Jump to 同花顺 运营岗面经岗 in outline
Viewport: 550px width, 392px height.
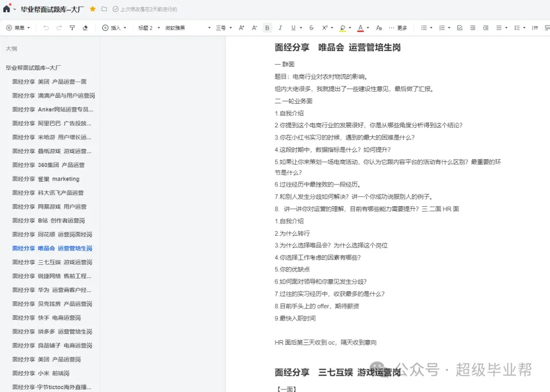pyautogui.click(x=52, y=234)
